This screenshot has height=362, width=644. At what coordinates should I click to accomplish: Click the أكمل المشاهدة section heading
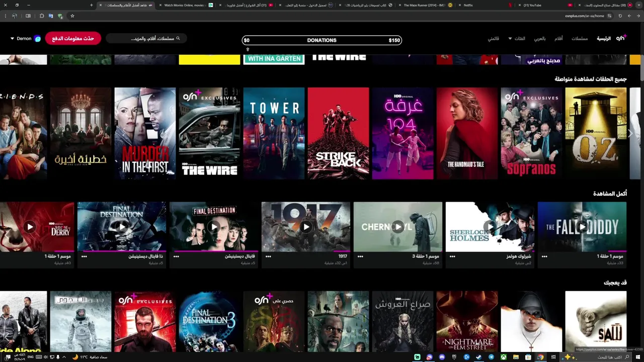point(610,194)
